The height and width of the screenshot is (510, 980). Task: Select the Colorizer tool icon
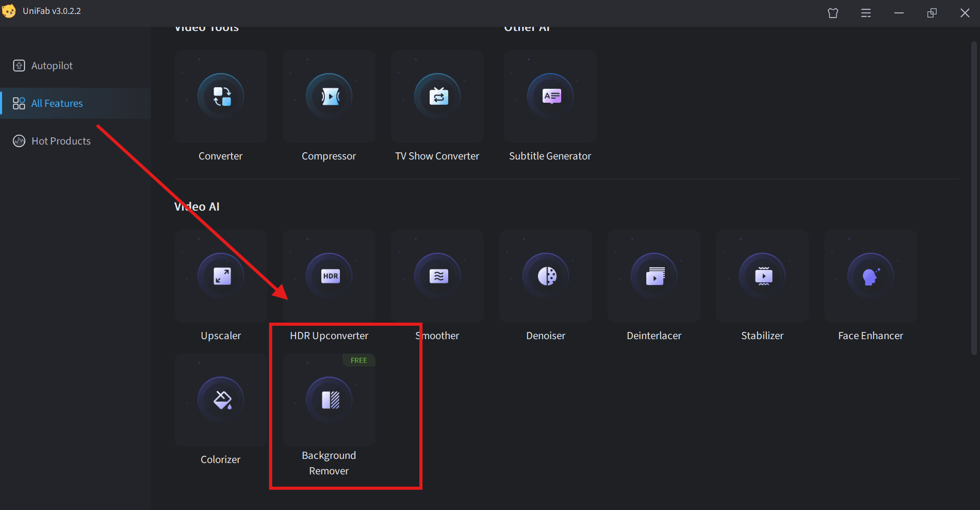point(221,401)
